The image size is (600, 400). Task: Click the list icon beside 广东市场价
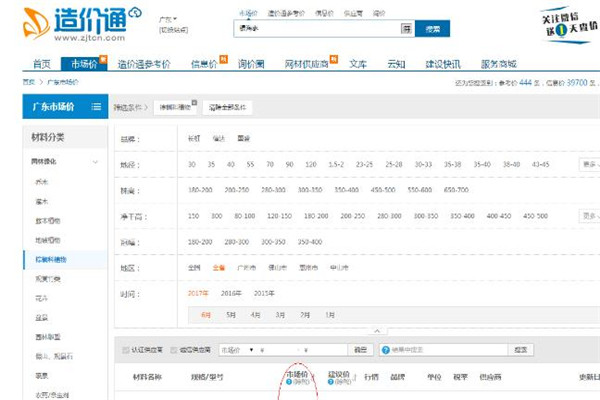(x=96, y=106)
